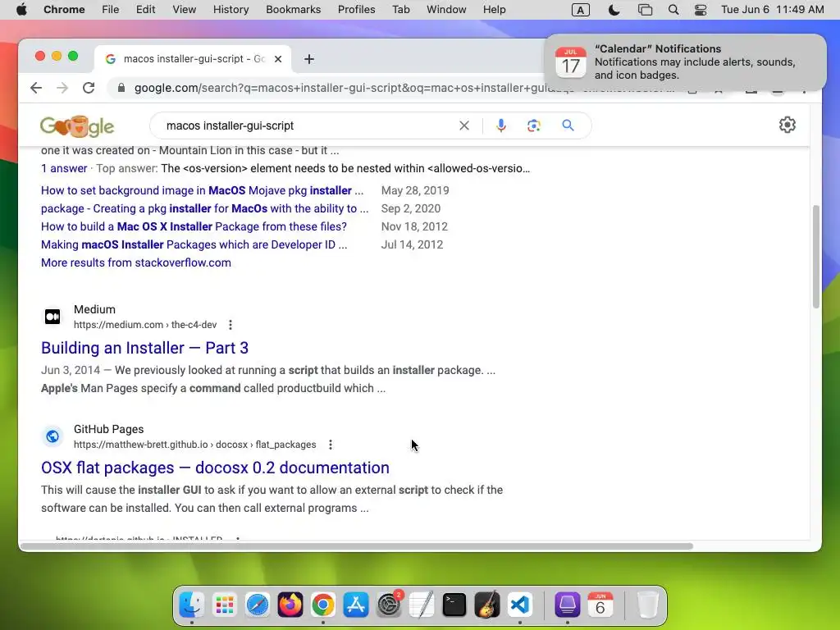This screenshot has width=840, height=630.
Task: Open the purple monitor app in the Dock
Action: click(x=568, y=605)
